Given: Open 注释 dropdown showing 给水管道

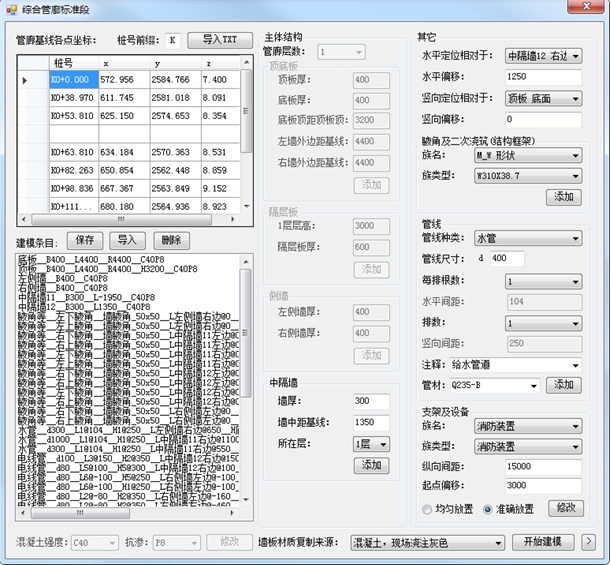Looking at the screenshot, I should coord(516,365).
